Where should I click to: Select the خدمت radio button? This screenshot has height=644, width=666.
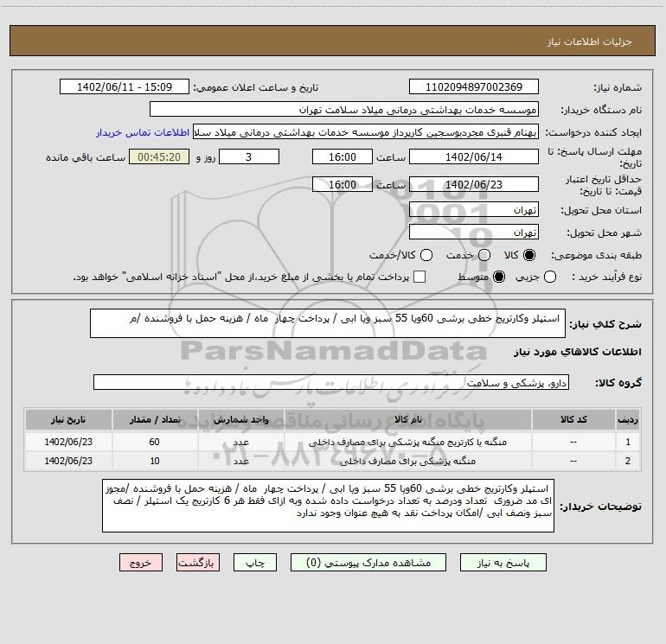[x=484, y=255]
